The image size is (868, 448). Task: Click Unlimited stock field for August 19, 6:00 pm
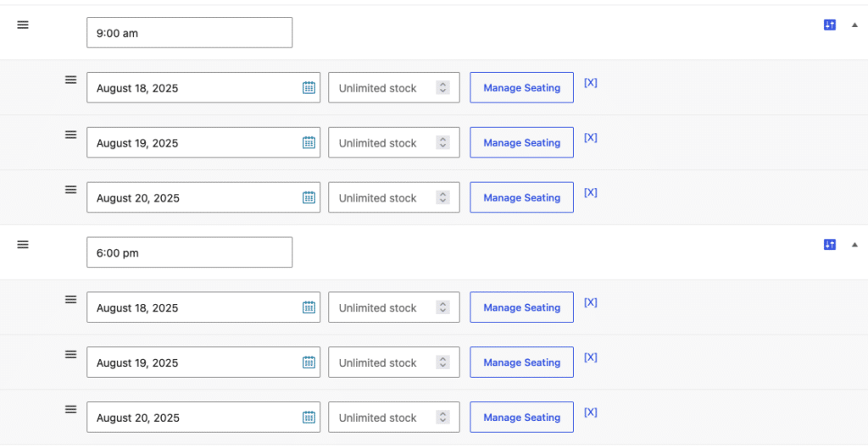[x=394, y=362]
